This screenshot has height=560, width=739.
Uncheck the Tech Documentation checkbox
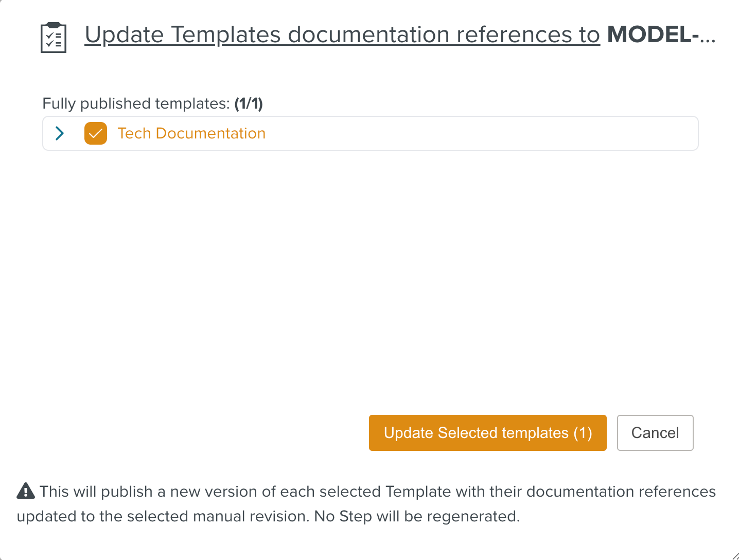click(96, 133)
